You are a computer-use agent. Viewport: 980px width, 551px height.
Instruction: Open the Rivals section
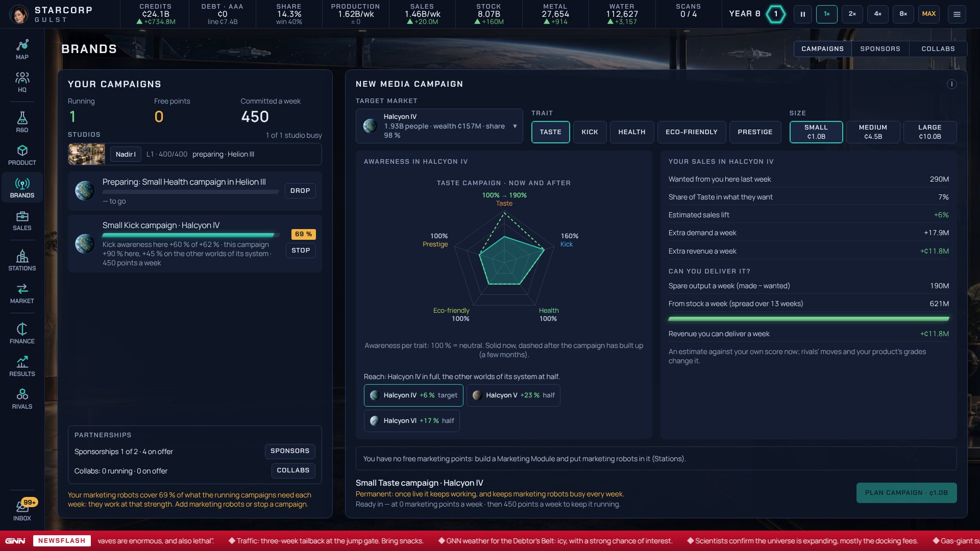coord(22,399)
